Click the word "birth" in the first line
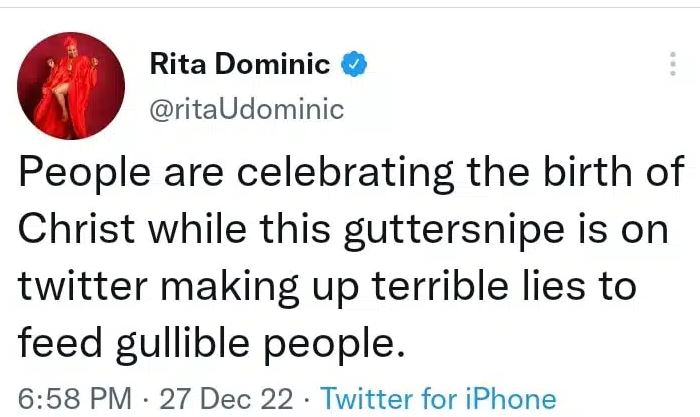Image resolution: width=700 pixels, height=417 pixels. (x=589, y=176)
